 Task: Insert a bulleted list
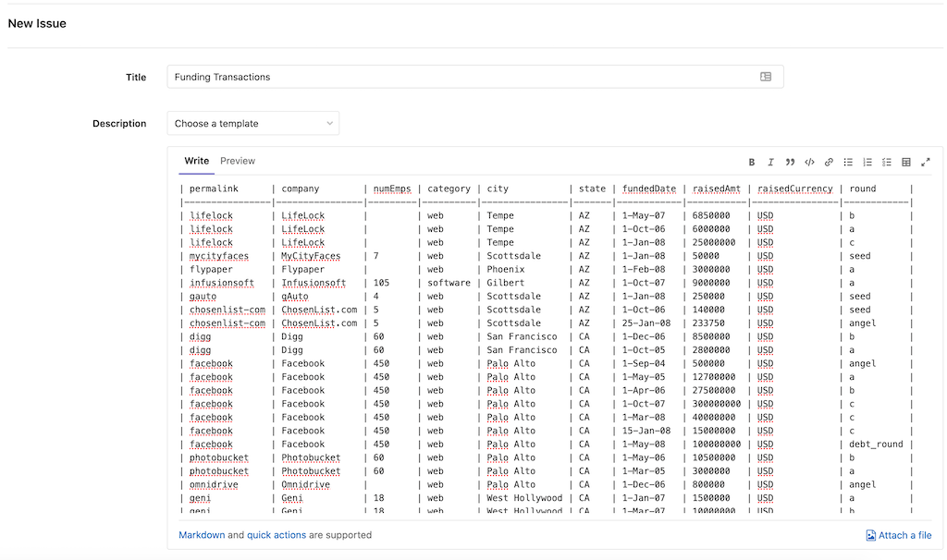tap(848, 161)
